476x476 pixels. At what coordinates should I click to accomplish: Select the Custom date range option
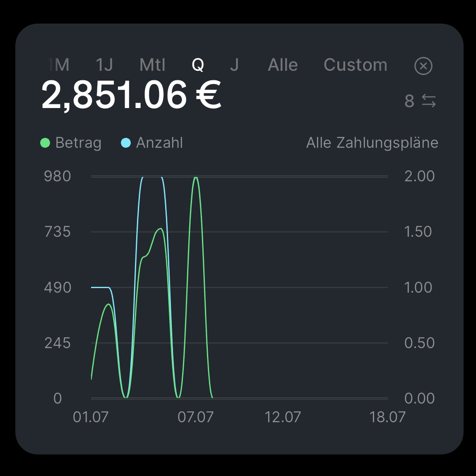pos(356,65)
